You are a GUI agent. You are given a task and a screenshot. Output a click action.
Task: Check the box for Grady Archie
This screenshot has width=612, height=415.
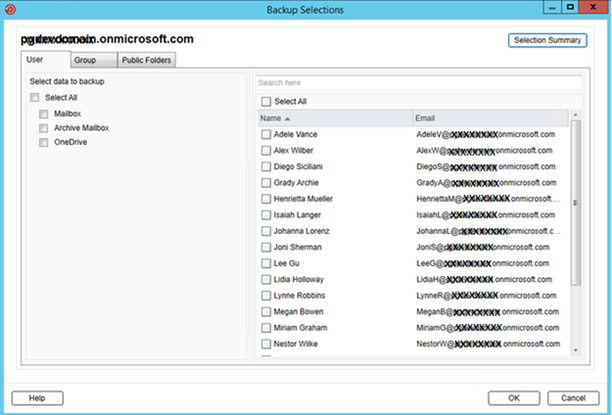point(266,183)
